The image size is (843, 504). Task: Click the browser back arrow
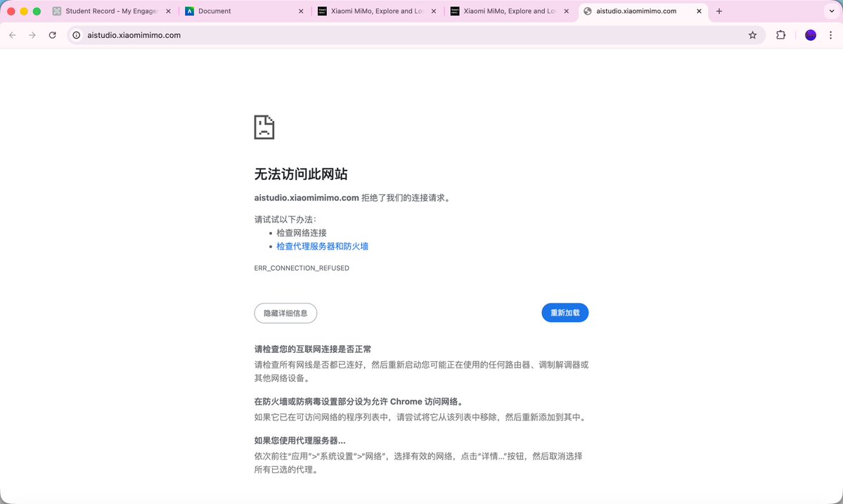click(13, 35)
